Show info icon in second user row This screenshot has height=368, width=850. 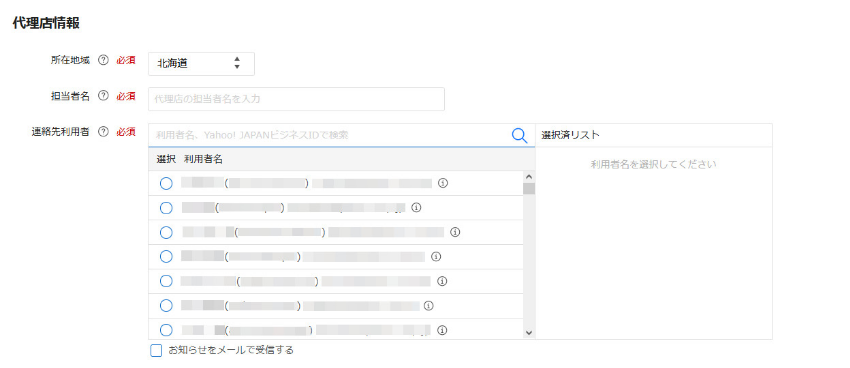tap(416, 208)
